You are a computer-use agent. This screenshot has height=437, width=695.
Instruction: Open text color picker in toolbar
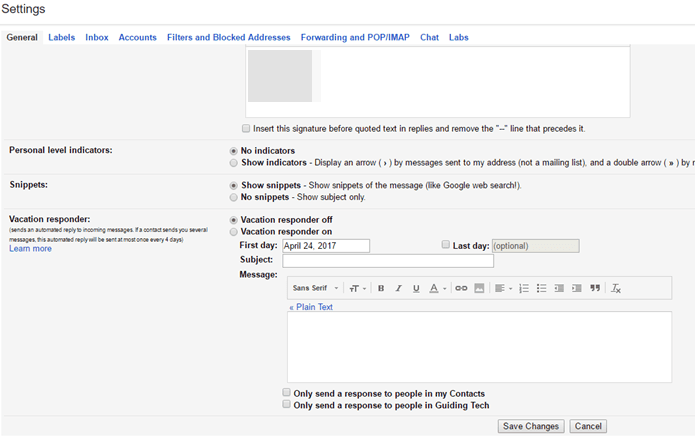click(437, 289)
